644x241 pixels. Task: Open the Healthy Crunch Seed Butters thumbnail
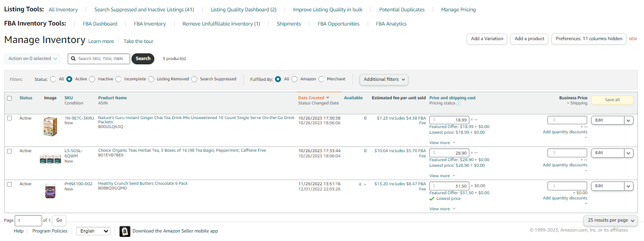point(50,191)
